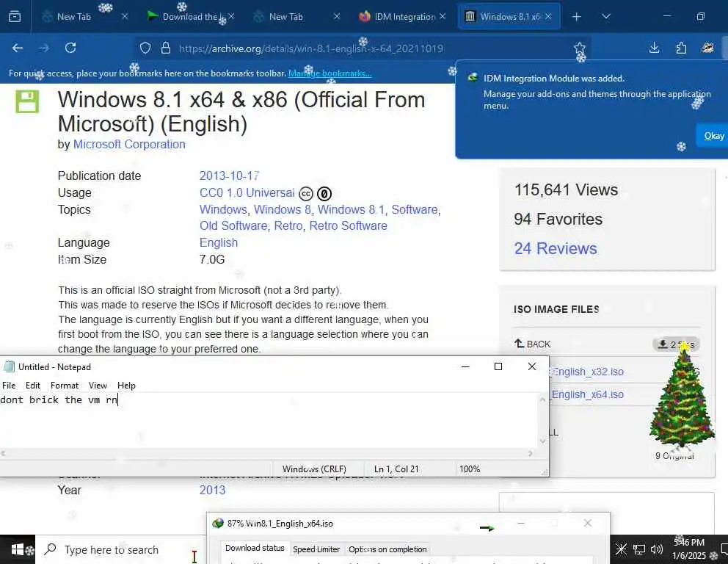Open 2013-10-17 publication date link
728x564 pixels.
[229, 176]
